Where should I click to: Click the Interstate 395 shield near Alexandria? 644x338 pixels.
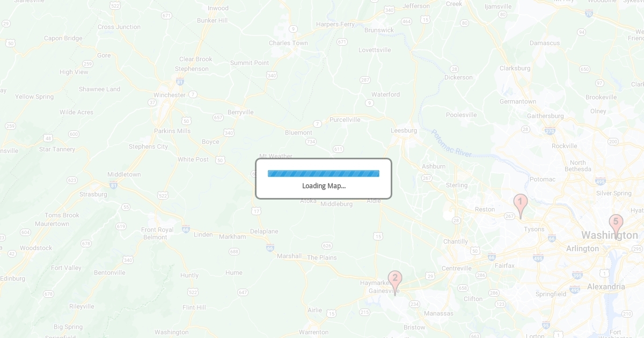click(x=577, y=275)
